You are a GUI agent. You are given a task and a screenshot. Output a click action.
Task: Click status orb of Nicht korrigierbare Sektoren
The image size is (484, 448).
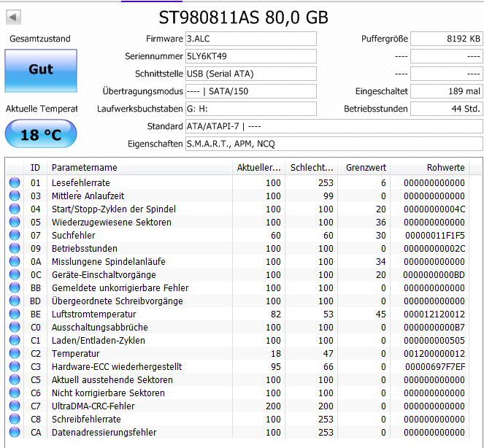[x=15, y=393]
